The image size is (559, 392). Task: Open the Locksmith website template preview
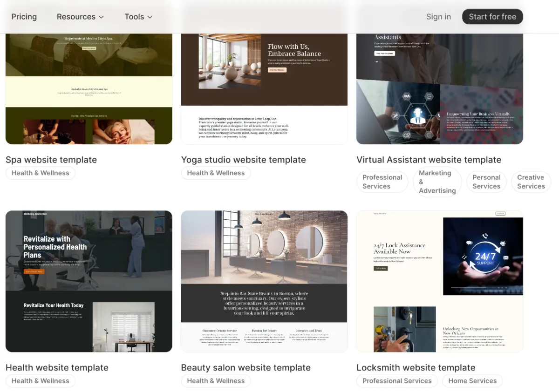(x=439, y=281)
